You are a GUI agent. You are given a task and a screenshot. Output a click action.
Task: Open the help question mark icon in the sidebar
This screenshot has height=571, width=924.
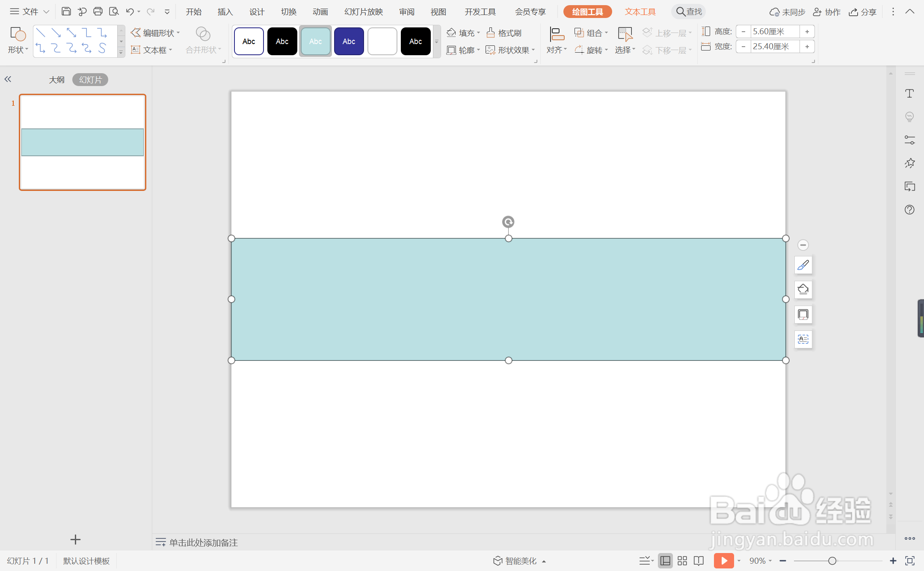coord(909,210)
